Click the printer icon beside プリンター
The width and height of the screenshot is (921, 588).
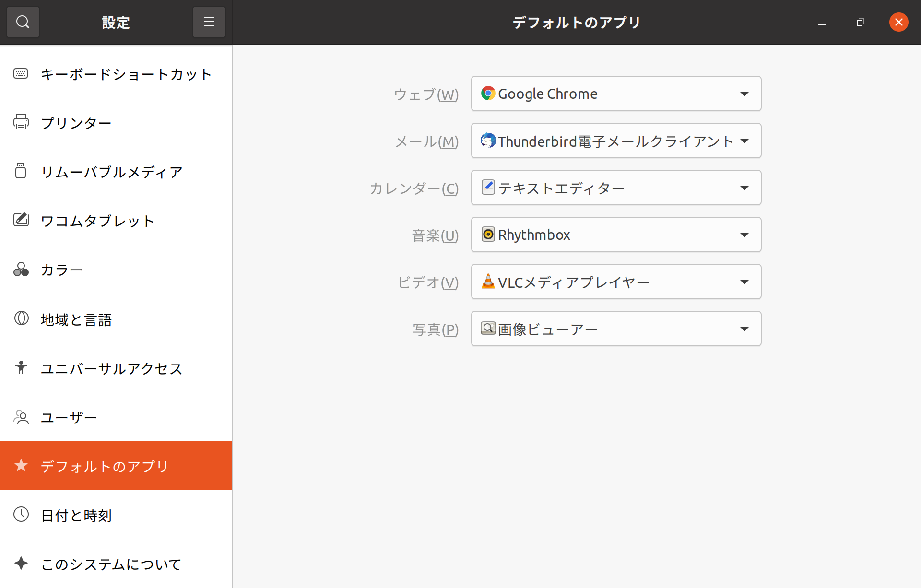(x=21, y=122)
